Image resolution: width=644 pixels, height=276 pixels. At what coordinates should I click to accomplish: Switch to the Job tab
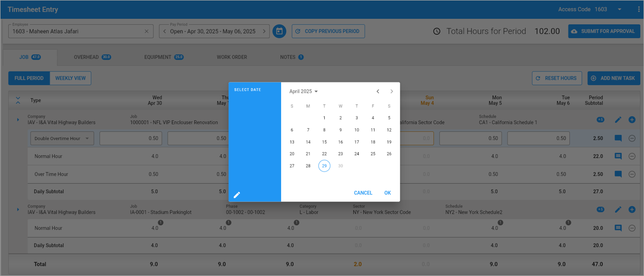pyautogui.click(x=30, y=57)
